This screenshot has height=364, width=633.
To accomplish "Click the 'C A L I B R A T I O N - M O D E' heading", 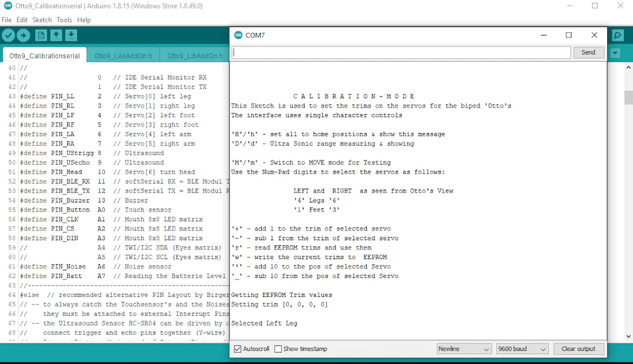I will click(354, 97).
